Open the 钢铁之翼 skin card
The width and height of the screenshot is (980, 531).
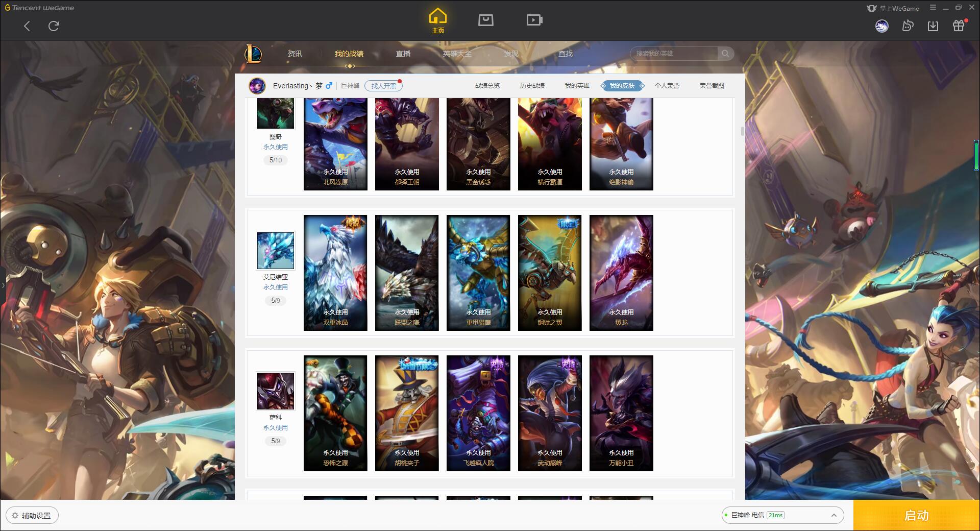tap(550, 273)
